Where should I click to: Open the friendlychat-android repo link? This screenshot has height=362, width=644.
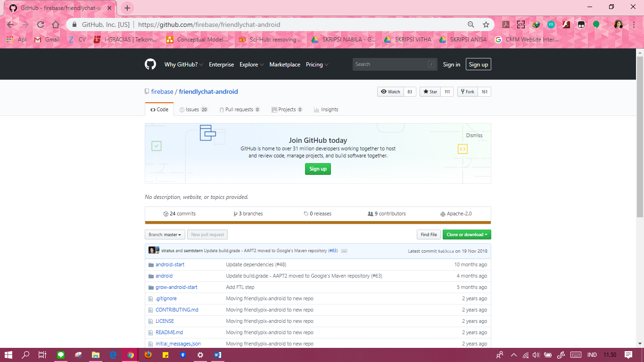point(208,92)
